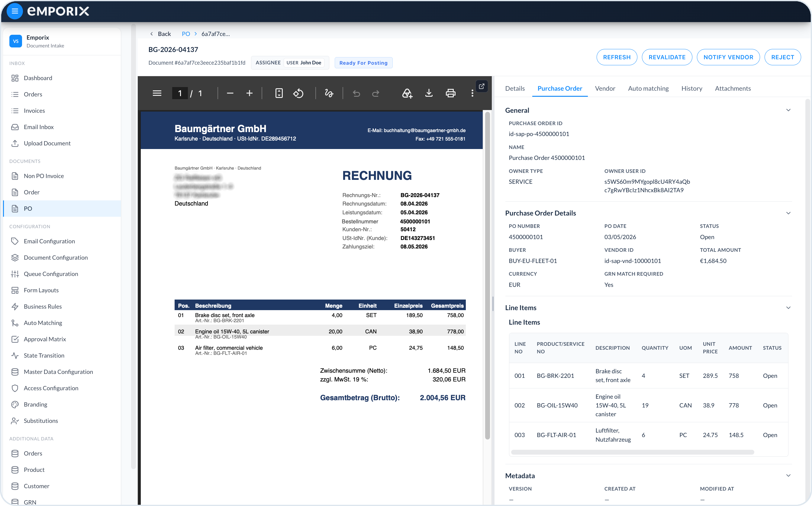The image size is (812, 506).
Task: Click the undo arrow in PDF toolbar
Action: tap(356, 93)
